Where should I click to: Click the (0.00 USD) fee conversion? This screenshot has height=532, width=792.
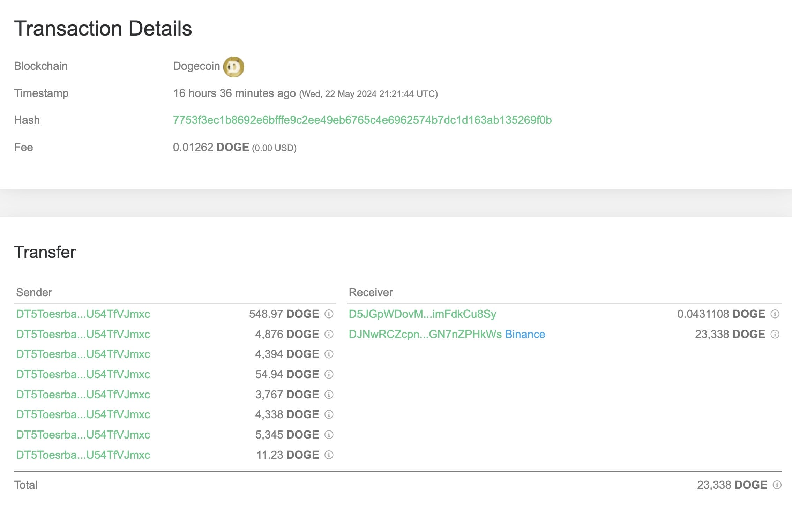(x=274, y=148)
